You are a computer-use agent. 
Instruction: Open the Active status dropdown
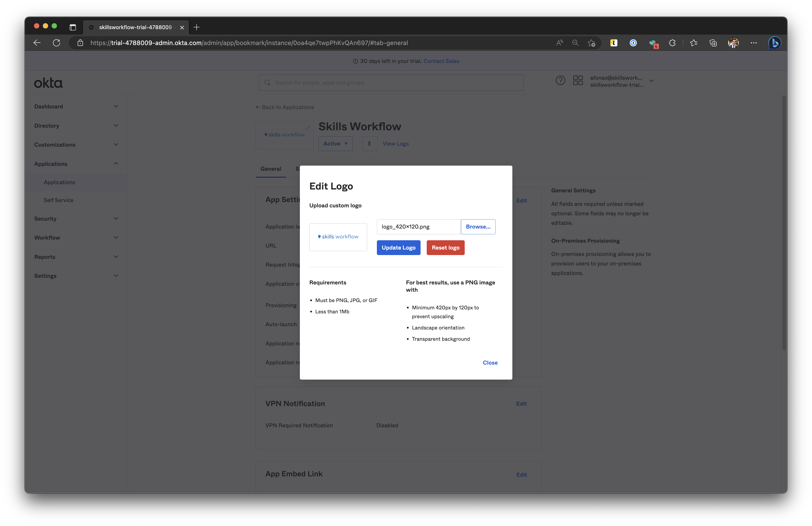[335, 144]
